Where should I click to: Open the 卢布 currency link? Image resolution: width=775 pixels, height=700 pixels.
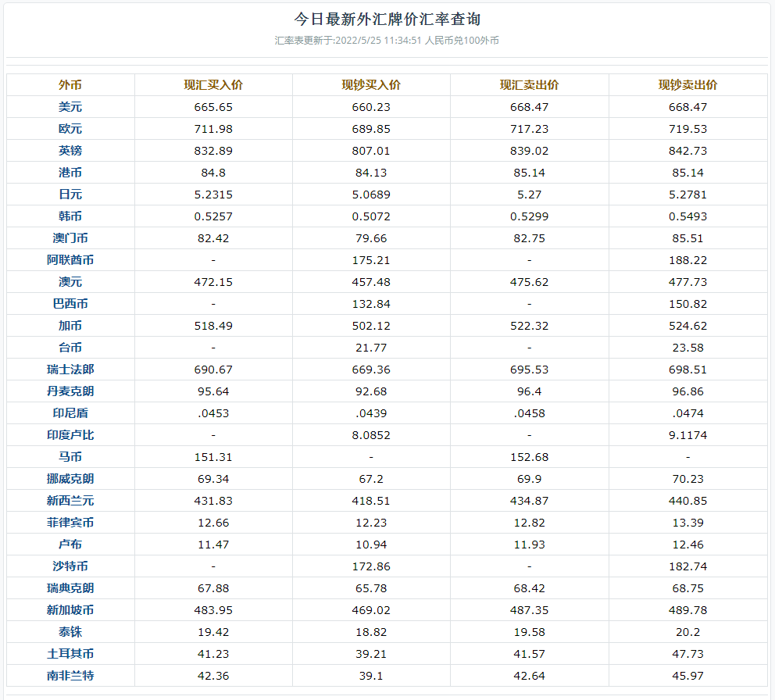pyautogui.click(x=70, y=545)
